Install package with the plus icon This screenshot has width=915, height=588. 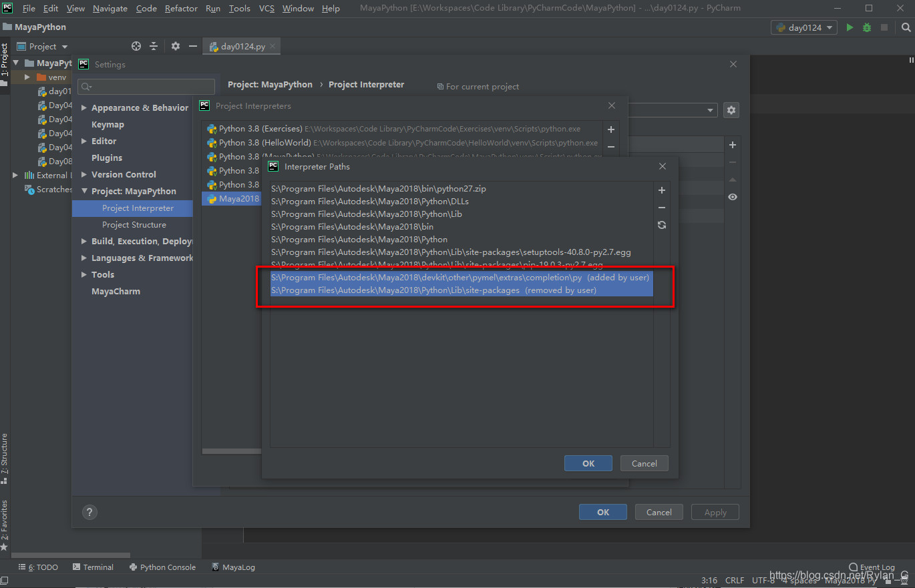pyautogui.click(x=733, y=145)
